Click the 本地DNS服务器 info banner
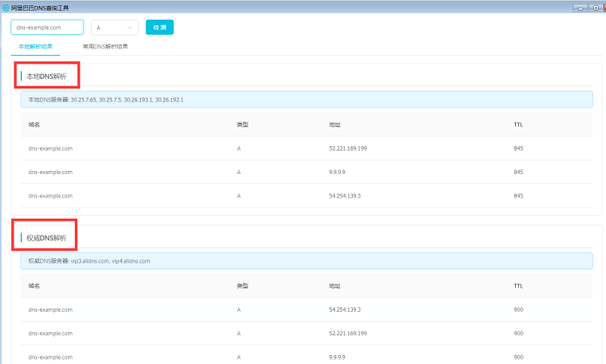This screenshot has height=364, width=606. coord(306,99)
